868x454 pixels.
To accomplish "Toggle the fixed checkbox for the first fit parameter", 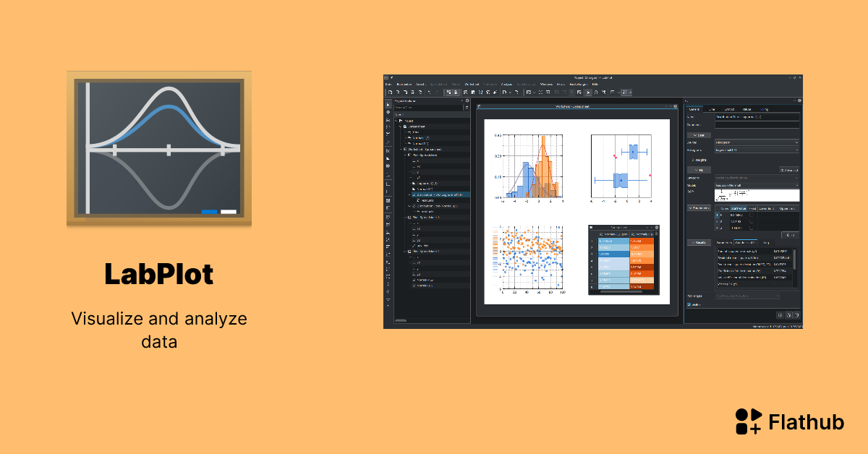I will click(752, 215).
